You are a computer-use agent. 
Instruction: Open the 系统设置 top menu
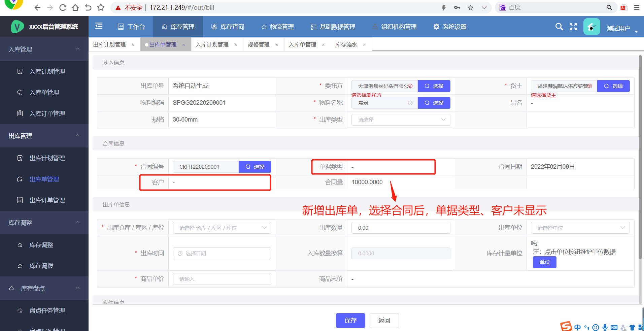click(x=450, y=27)
